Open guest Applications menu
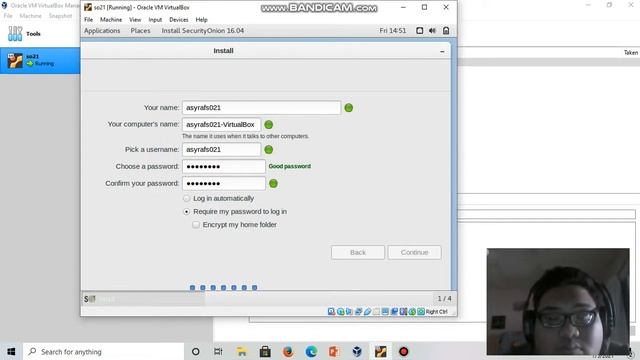 click(x=102, y=31)
